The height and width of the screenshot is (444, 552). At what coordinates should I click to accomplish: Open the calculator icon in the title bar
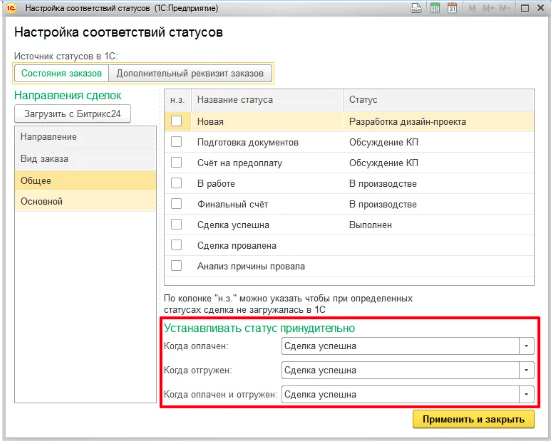435,8
